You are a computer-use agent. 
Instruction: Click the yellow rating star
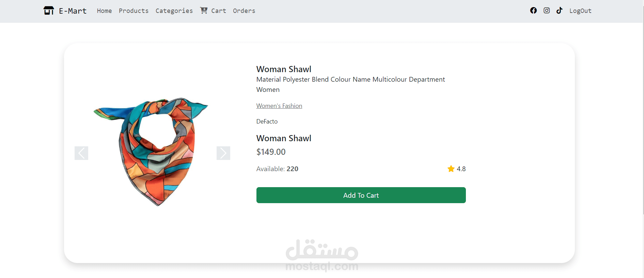click(451, 169)
